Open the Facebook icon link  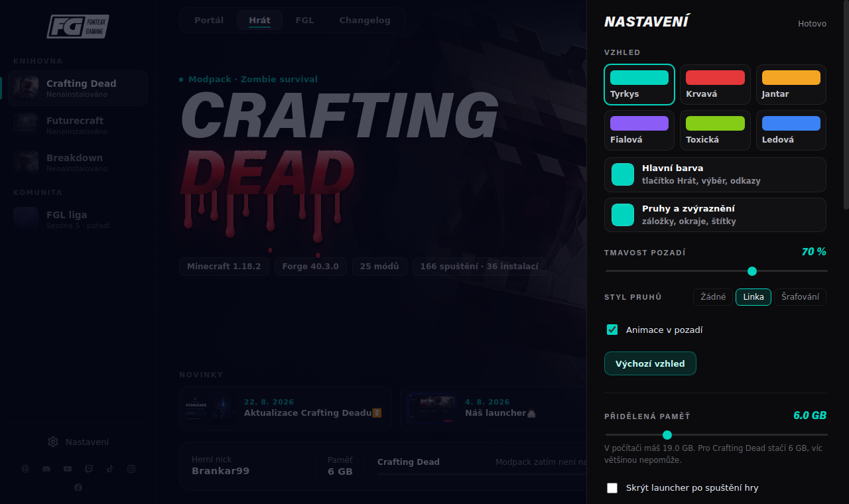tap(78, 487)
